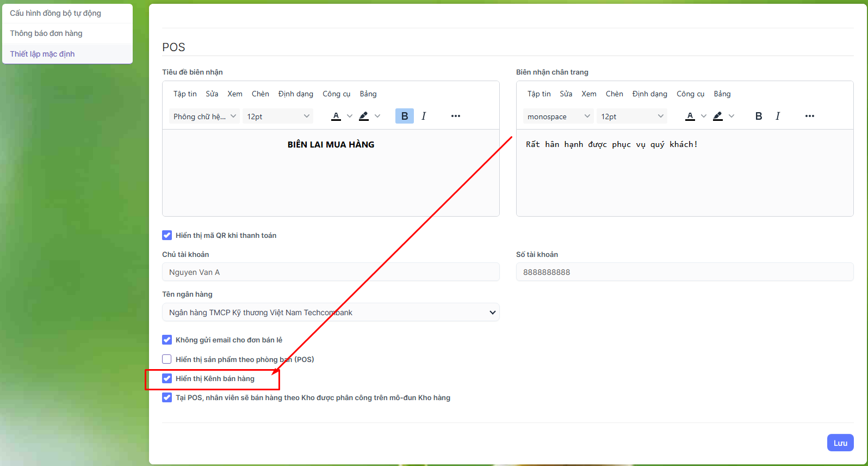Expand text color picker arrow in footer editor

[x=704, y=116]
